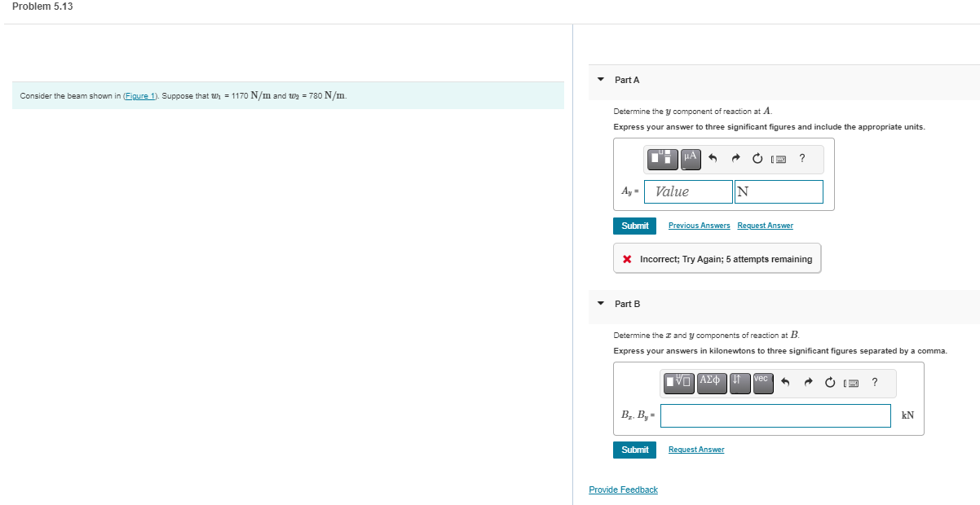The height and width of the screenshot is (505, 980).
Task: Reset the Part B answer field
Action: point(830,382)
